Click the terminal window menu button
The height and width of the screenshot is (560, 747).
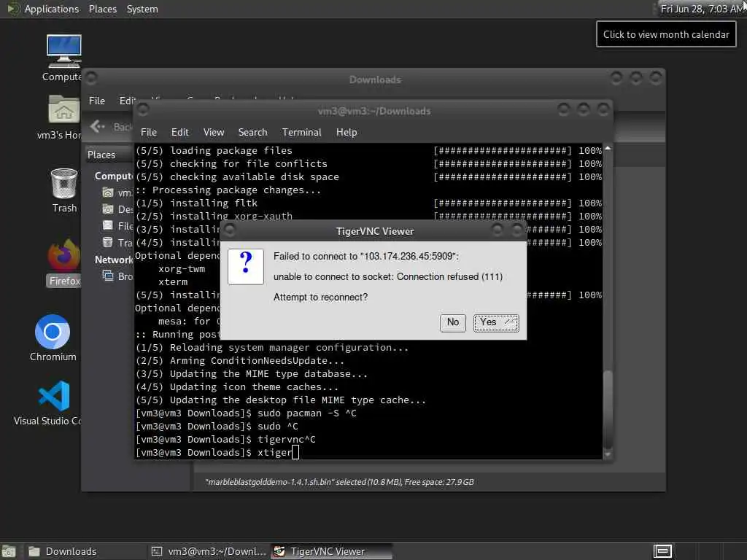tap(143, 110)
